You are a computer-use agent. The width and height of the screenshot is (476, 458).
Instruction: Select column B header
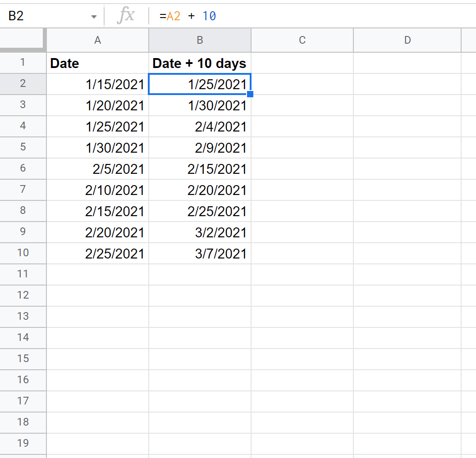(x=200, y=40)
